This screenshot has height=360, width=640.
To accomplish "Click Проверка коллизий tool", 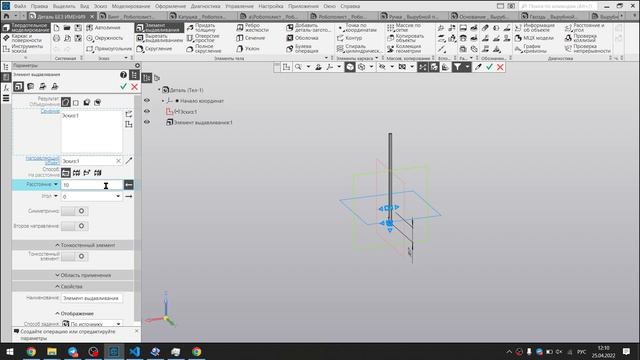I will tap(581, 38).
